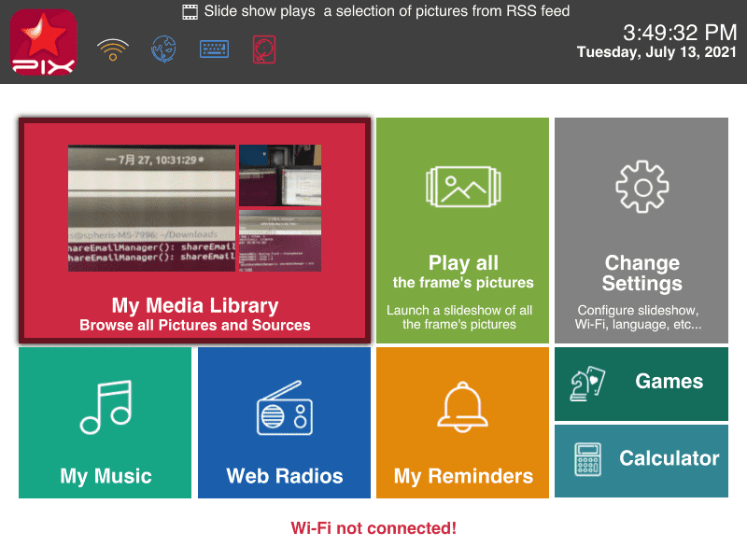The image size is (747, 560).
Task: Open the keyboard icon in header
Action: (x=214, y=49)
